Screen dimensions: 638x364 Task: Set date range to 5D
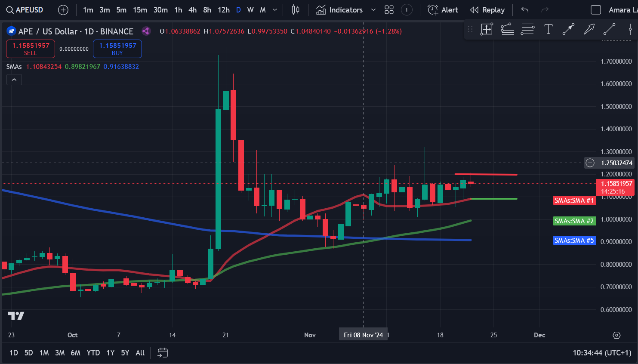(x=28, y=353)
